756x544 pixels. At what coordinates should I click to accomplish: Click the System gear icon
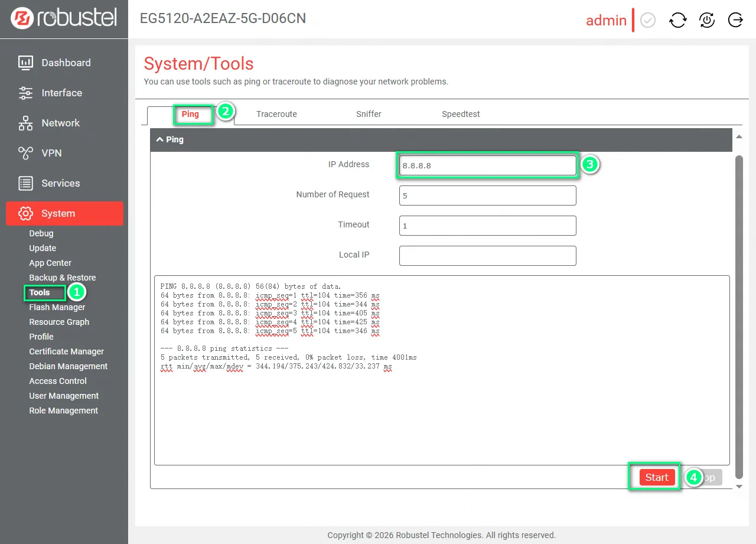(x=25, y=213)
